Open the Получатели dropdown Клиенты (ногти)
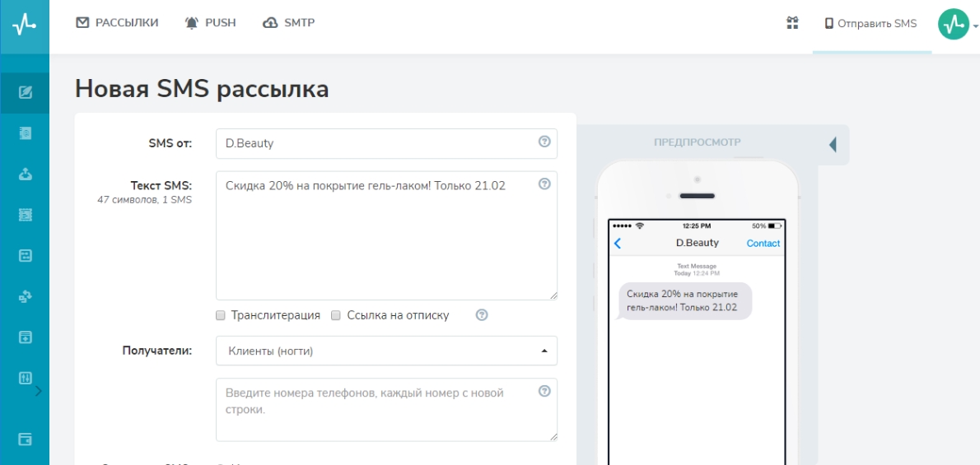 (386, 351)
